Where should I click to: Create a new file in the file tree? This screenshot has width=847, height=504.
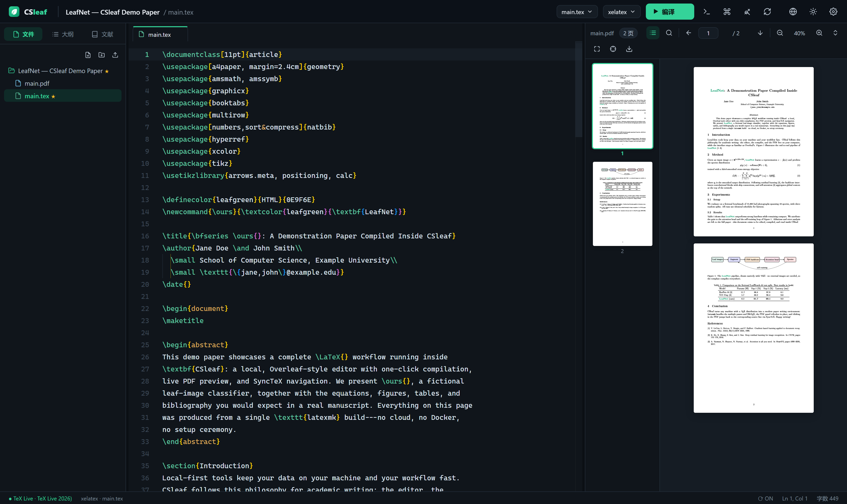tap(88, 55)
